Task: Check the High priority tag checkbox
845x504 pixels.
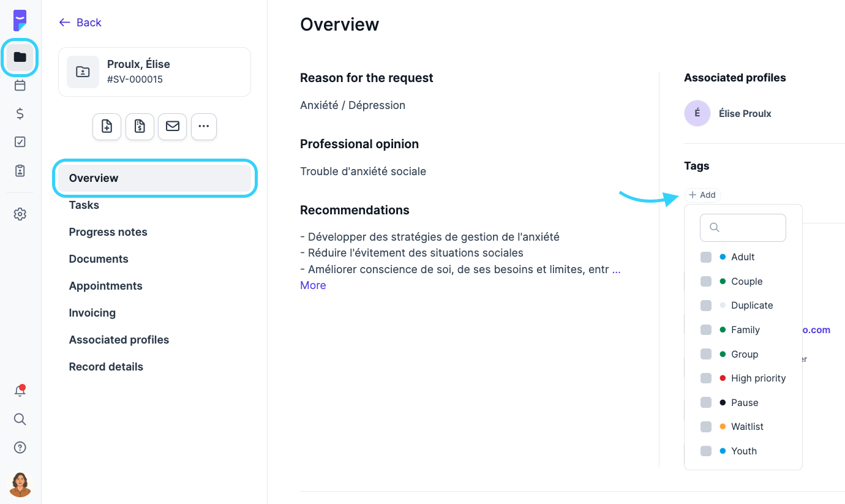Action: click(706, 378)
